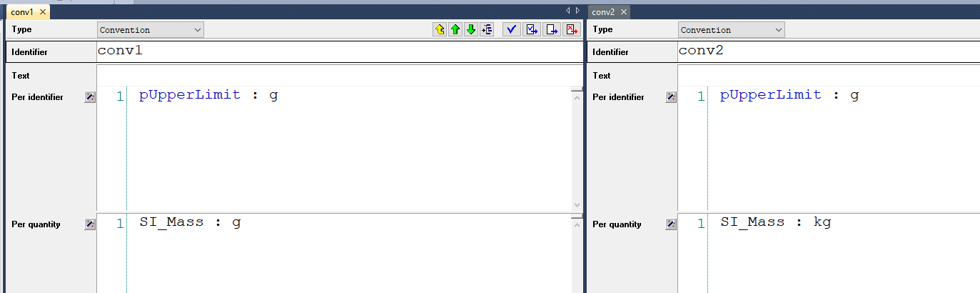Viewport: 980px width, 293px height.
Task: Open the Per quantity wizard in conv1
Action: pos(89,224)
